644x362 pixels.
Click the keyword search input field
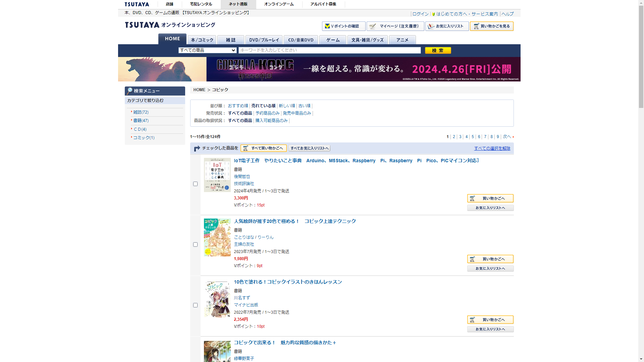click(x=329, y=50)
